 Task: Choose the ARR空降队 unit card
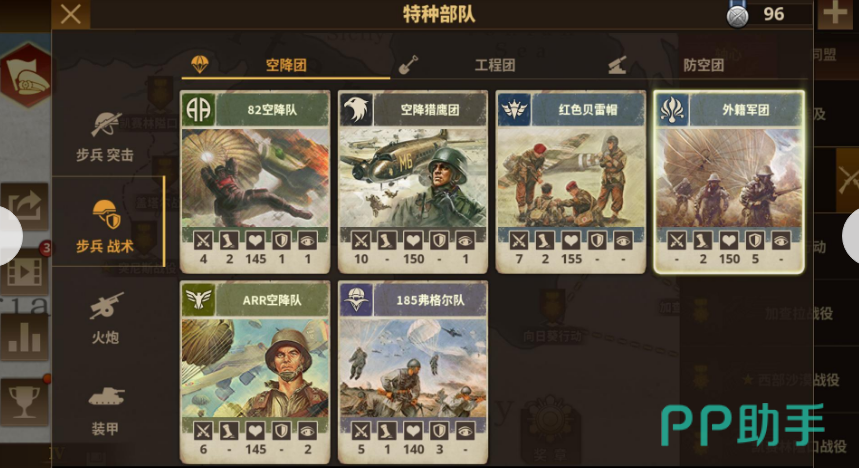255,373
